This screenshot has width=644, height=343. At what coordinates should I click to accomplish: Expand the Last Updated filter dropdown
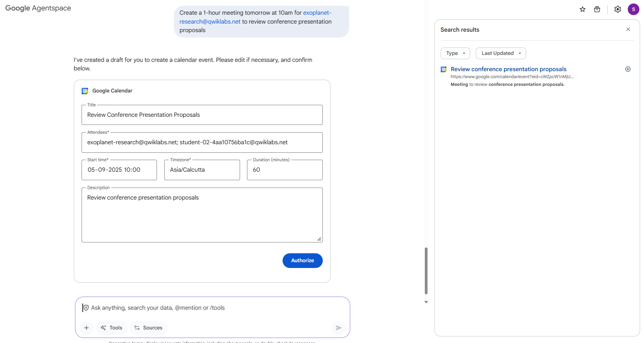501,53
